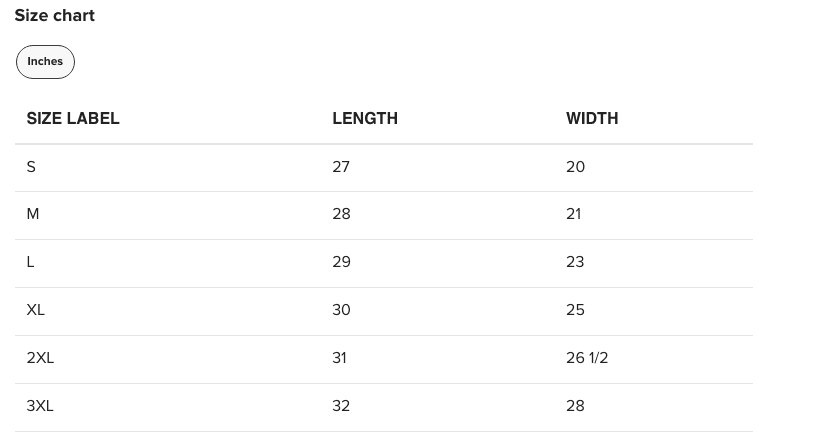Select the 2XL size label row
The width and height of the screenshot is (820, 447).
point(40,358)
